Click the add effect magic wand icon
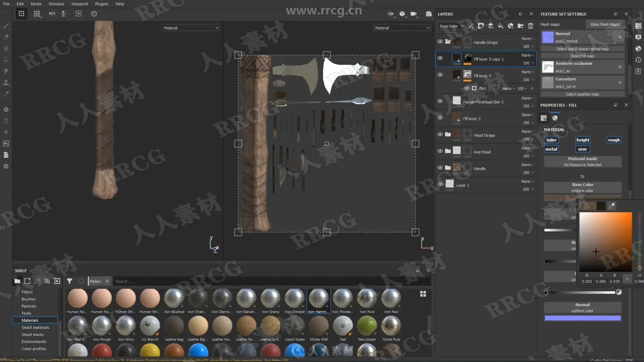The width and height of the screenshot is (644, 362). point(471,26)
